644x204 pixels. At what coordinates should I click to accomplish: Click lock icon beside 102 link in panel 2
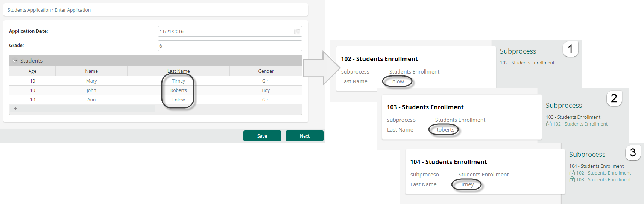[x=549, y=124]
